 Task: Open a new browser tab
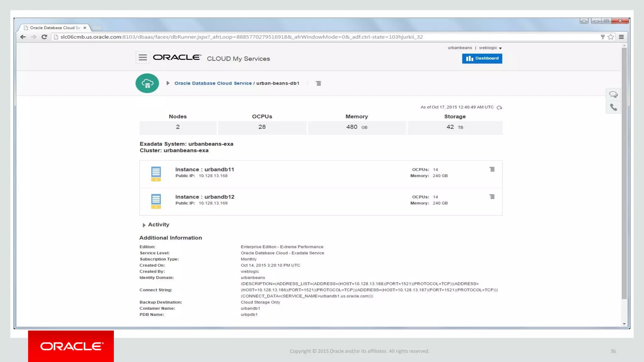point(97,28)
